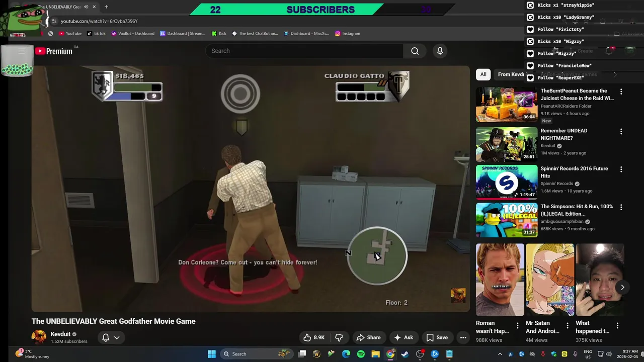Open Spinnin' Records 2016 Future Hits thumbnail
This screenshot has height=362, width=644.
[507, 182]
